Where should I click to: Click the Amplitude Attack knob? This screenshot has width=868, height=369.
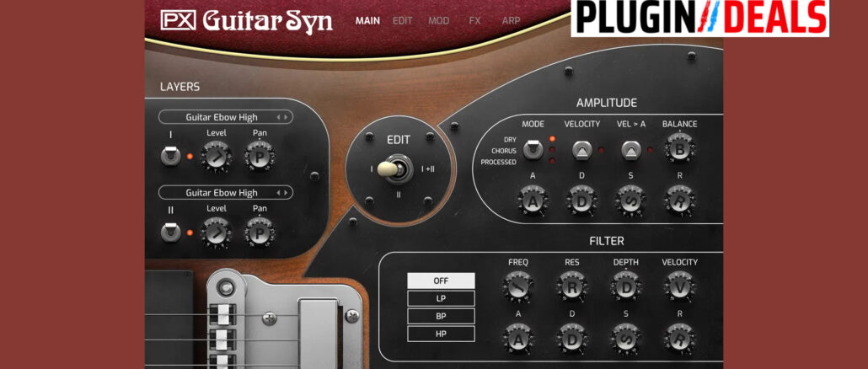(533, 201)
